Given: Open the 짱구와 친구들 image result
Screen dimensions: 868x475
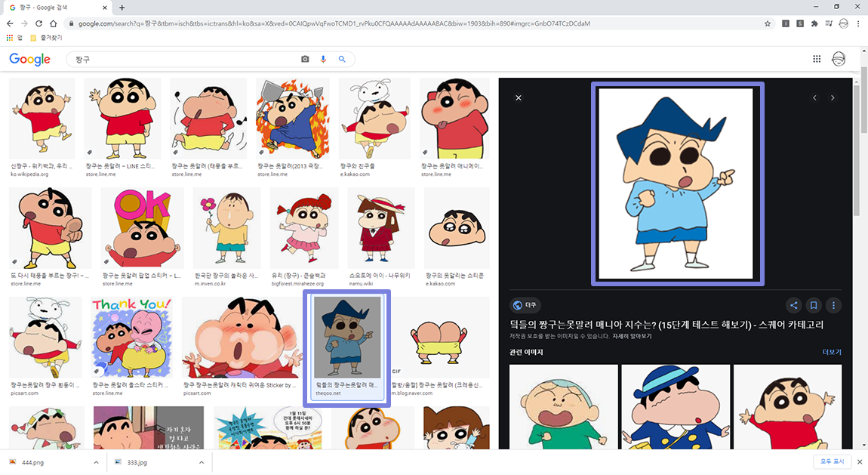Looking at the screenshot, I should 375,119.
